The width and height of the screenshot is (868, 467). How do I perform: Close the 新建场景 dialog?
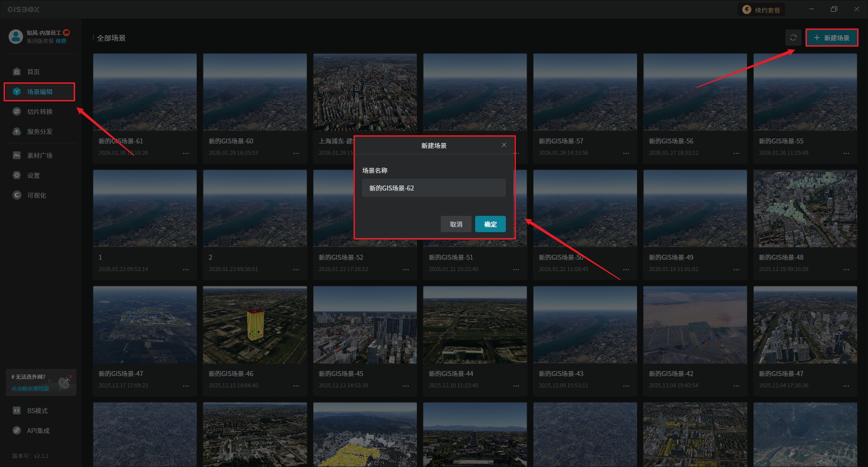click(504, 145)
